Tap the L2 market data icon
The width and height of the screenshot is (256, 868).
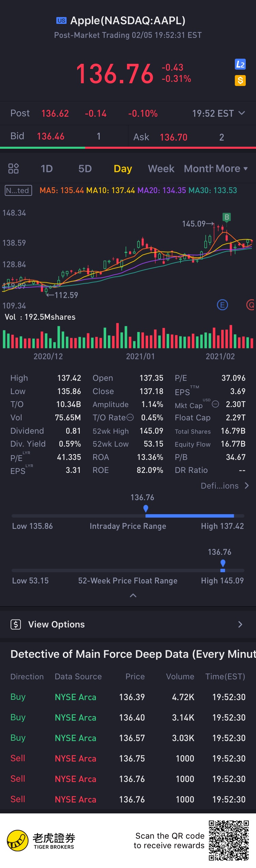tap(240, 64)
